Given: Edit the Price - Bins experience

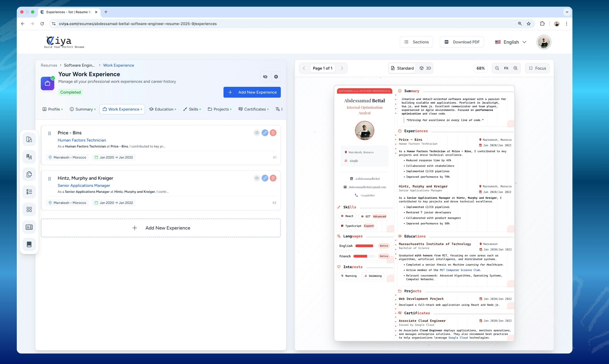Looking at the screenshot, I should pyautogui.click(x=265, y=133).
